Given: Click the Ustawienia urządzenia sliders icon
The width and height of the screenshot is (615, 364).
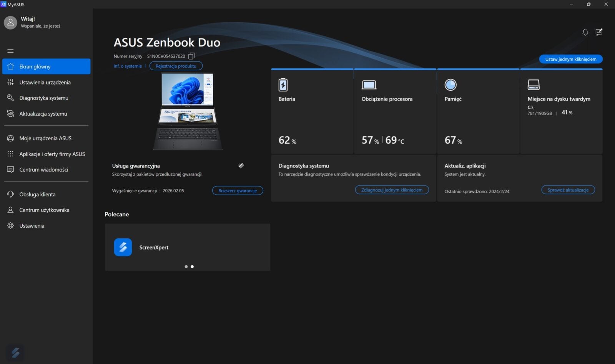Looking at the screenshot, I should point(10,82).
